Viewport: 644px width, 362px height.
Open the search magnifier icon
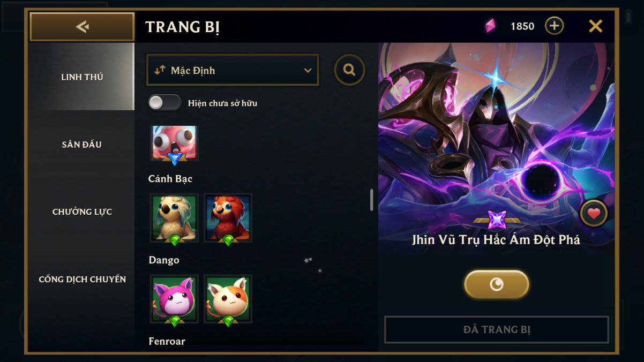(x=350, y=70)
